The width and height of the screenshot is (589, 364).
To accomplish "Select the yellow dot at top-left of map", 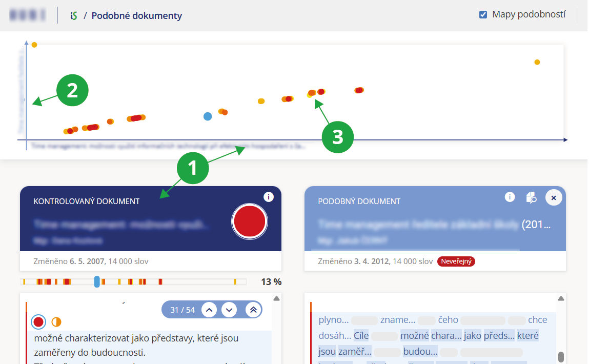I will [34, 45].
